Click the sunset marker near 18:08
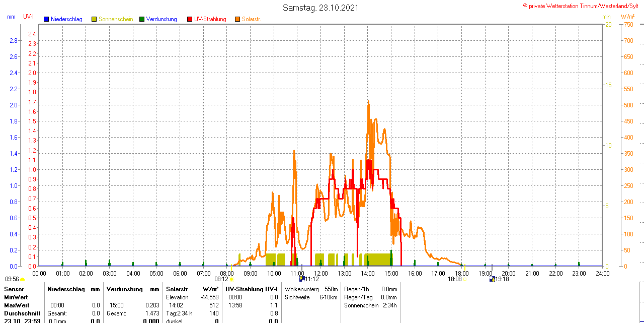 [x=465, y=279]
